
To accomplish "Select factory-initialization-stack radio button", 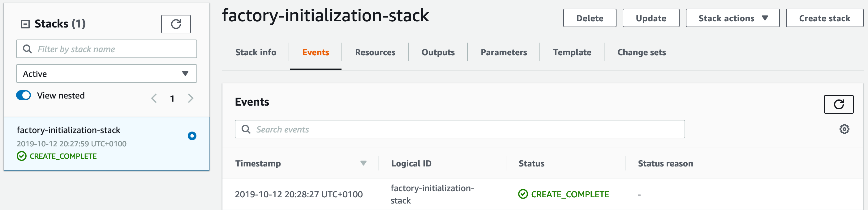I will point(192,136).
